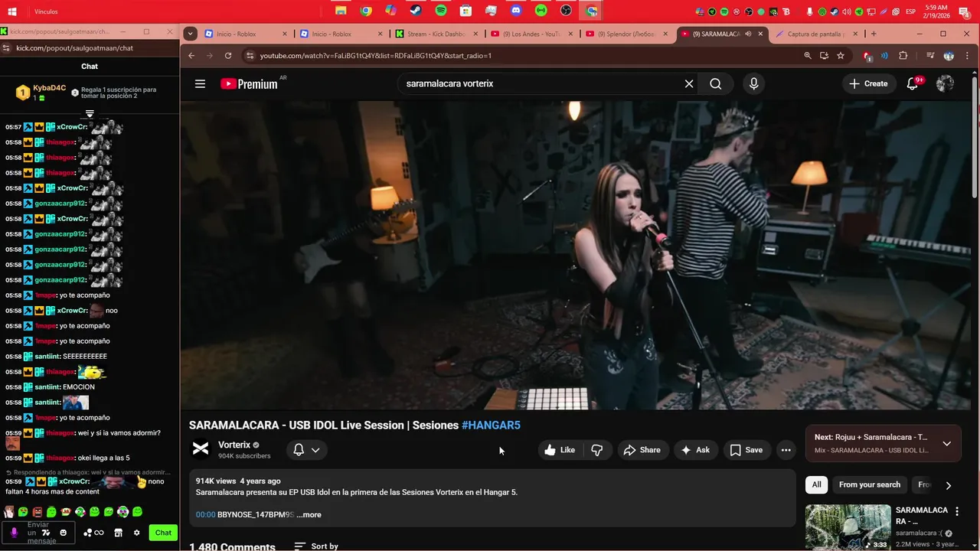Open the YouTube guide hamburger menu
This screenshot has width=980, height=551.
[200, 84]
